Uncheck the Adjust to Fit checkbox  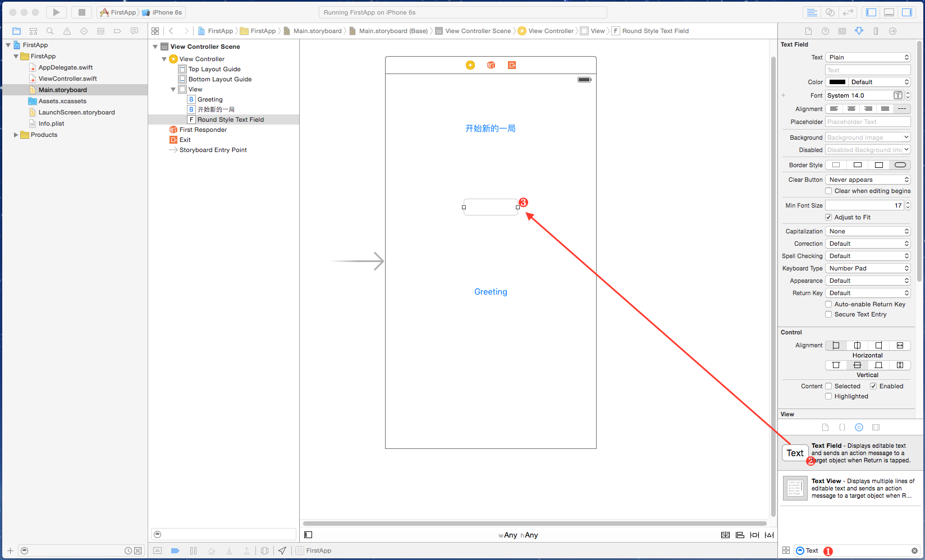coord(828,217)
